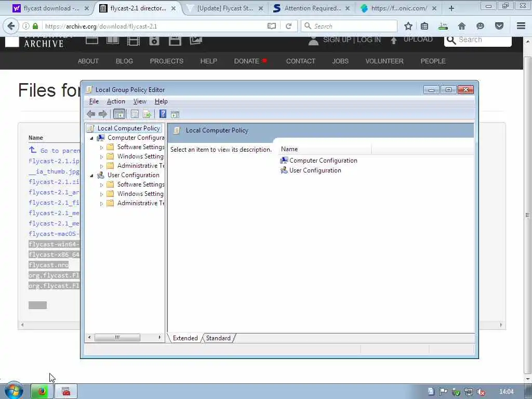Switch to the [Update] Flycast St... tab
Screen dimensions: 532x399
(224, 8)
